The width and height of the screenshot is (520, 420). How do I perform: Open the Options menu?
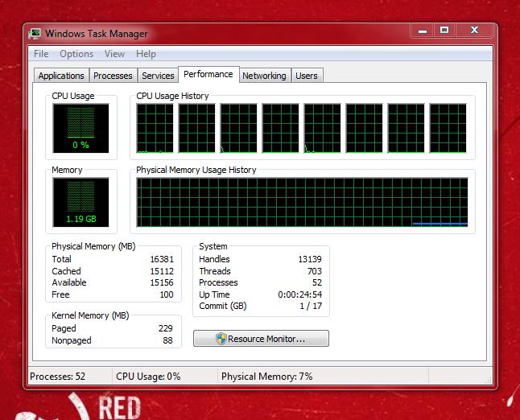[x=76, y=54]
